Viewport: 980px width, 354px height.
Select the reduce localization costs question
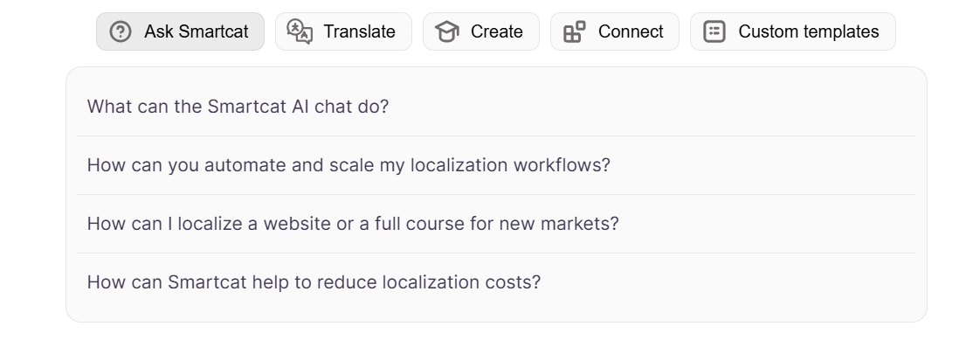496,282
